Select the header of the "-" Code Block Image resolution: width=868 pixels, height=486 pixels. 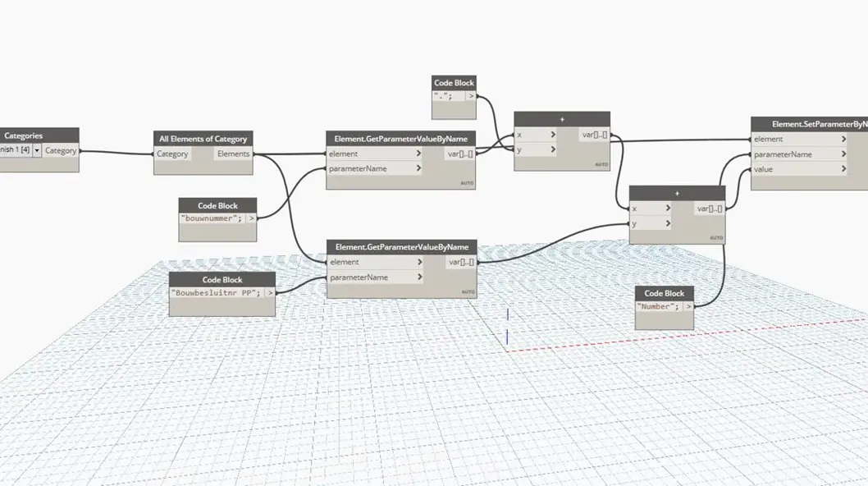454,83
